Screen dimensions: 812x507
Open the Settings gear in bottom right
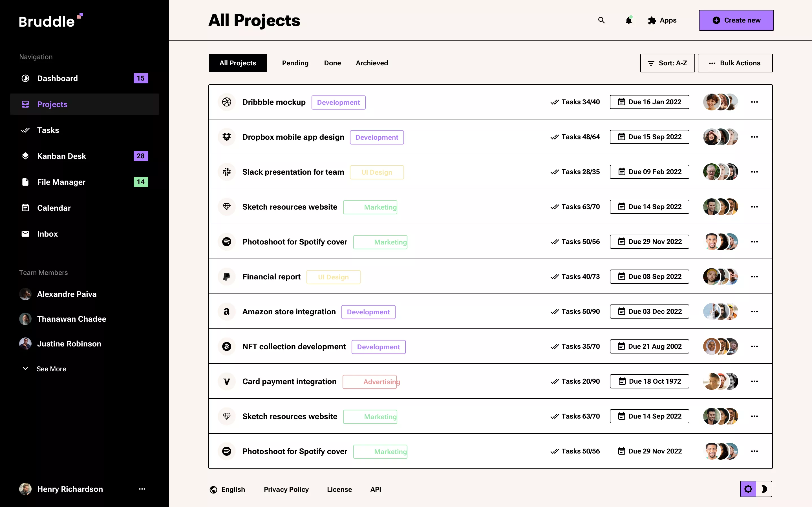749,489
